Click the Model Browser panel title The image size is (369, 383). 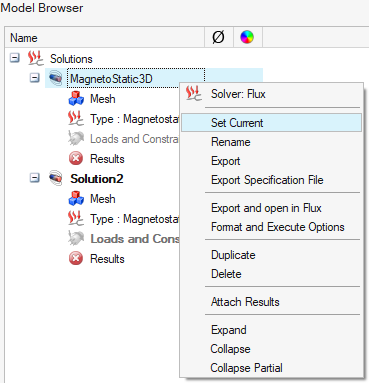point(42,8)
